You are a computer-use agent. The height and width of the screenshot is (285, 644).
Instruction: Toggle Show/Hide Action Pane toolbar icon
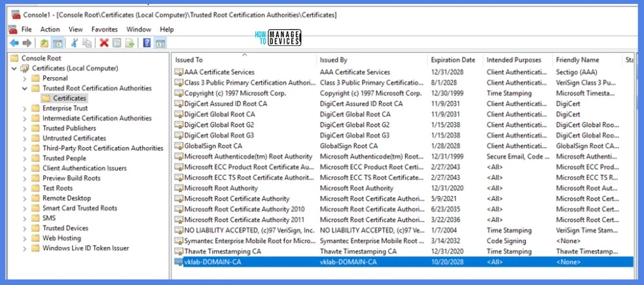coord(160,42)
